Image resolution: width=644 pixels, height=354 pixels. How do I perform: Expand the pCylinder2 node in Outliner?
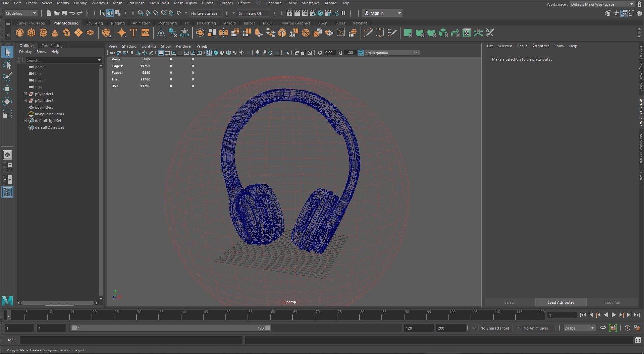pos(25,101)
